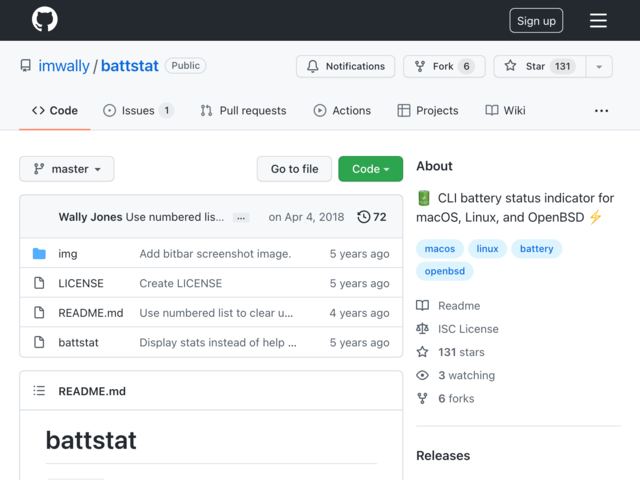
Task: Open commit 'Add bitbar screenshot image.'
Action: coord(215,254)
